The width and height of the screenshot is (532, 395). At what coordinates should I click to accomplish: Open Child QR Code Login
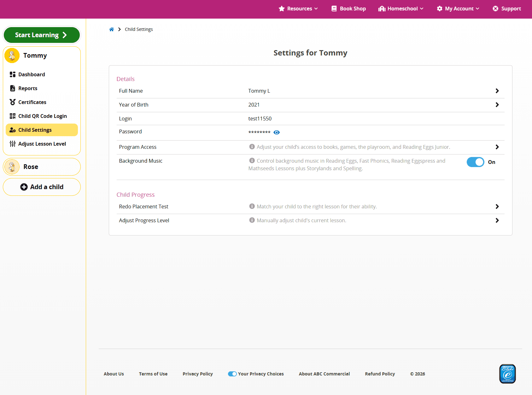[42, 116]
